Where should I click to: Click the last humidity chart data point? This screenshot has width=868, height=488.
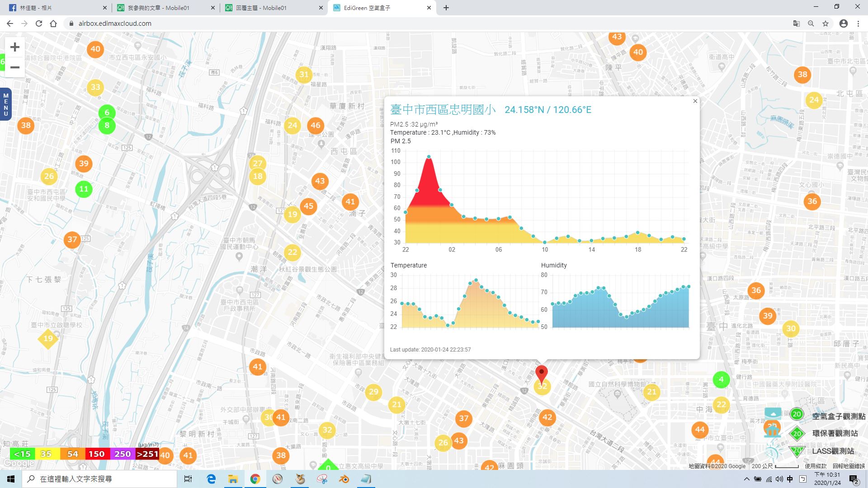[689, 286]
